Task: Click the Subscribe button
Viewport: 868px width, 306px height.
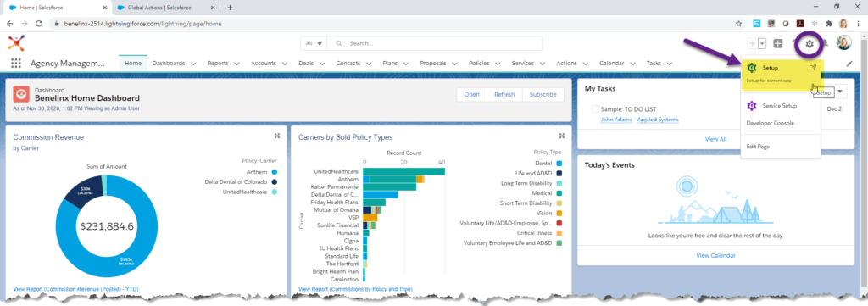Action: [543, 95]
